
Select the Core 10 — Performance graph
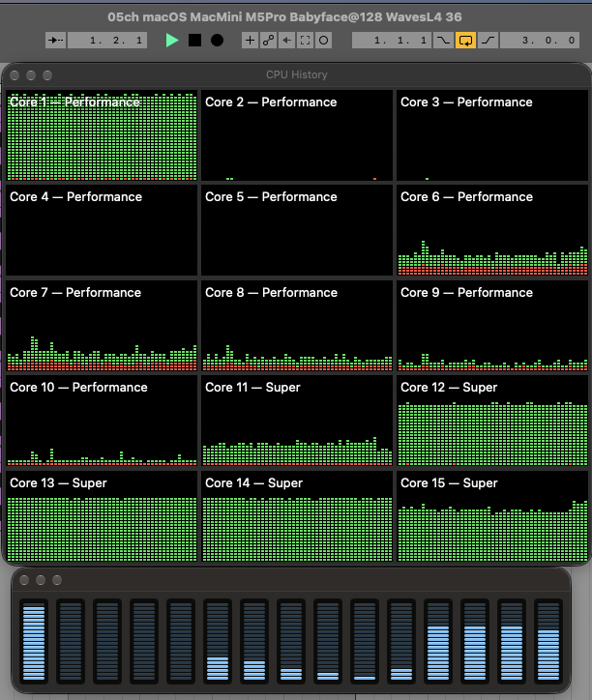click(x=102, y=422)
